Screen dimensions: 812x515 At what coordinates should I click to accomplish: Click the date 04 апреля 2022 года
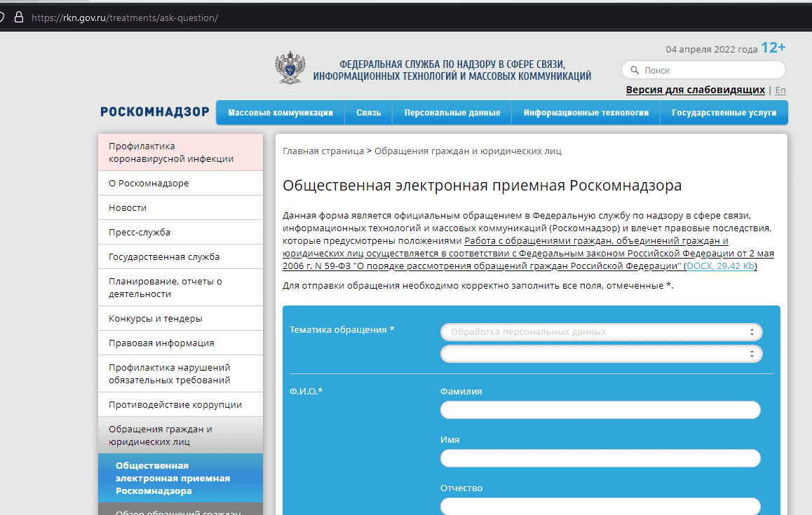[712, 50]
